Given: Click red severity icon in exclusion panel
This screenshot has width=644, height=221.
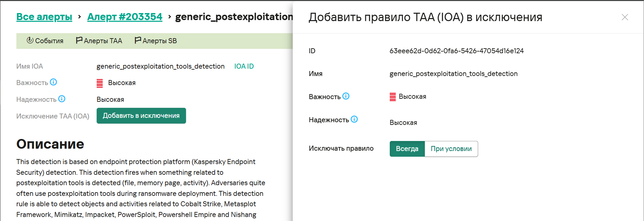Looking at the screenshot, I should point(393,97).
